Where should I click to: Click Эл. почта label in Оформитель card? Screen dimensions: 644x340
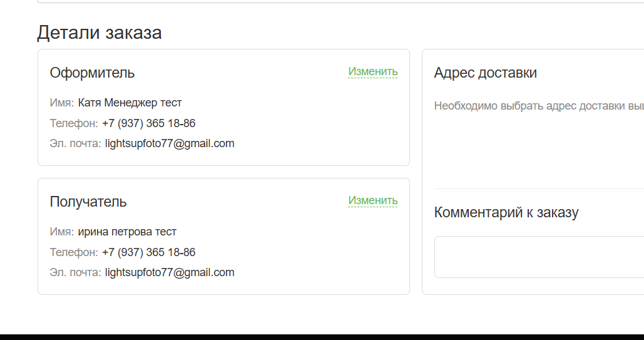[75, 143]
